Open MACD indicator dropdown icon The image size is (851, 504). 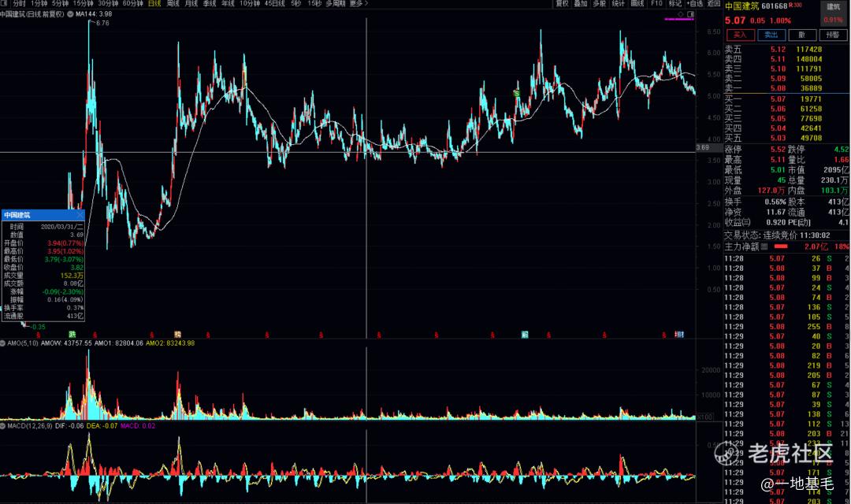pos(2,426)
